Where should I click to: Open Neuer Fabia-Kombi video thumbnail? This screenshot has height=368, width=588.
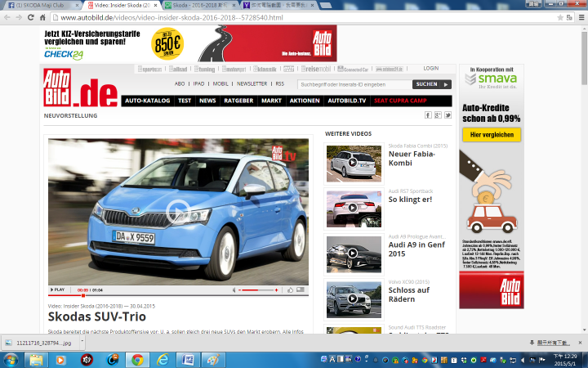(x=354, y=164)
